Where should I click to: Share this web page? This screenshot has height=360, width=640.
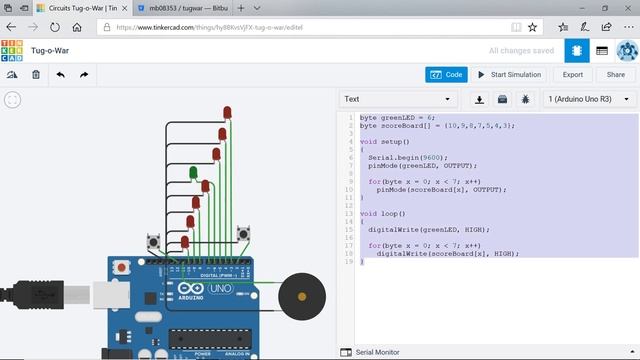click(x=607, y=27)
